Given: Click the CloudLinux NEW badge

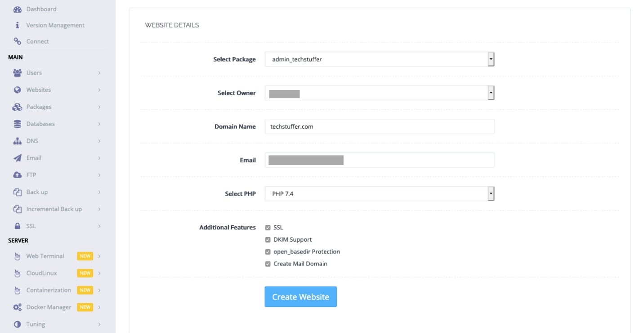Looking at the screenshot, I should pos(85,273).
